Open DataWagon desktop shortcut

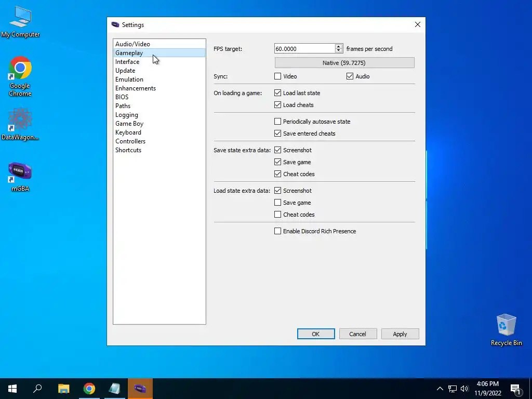pos(20,124)
